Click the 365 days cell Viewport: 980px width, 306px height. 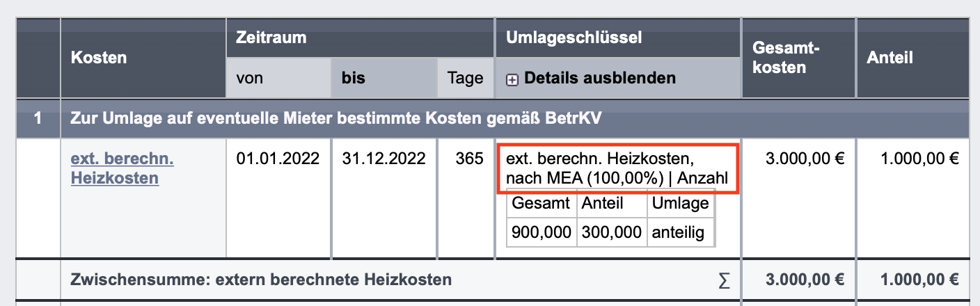468,159
